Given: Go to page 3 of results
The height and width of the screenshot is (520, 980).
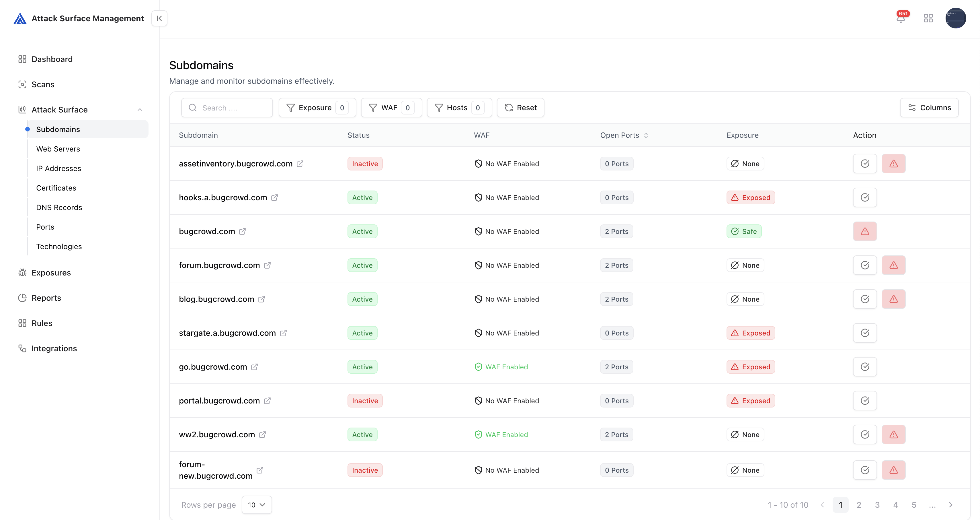Looking at the screenshot, I should coord(877,505).
